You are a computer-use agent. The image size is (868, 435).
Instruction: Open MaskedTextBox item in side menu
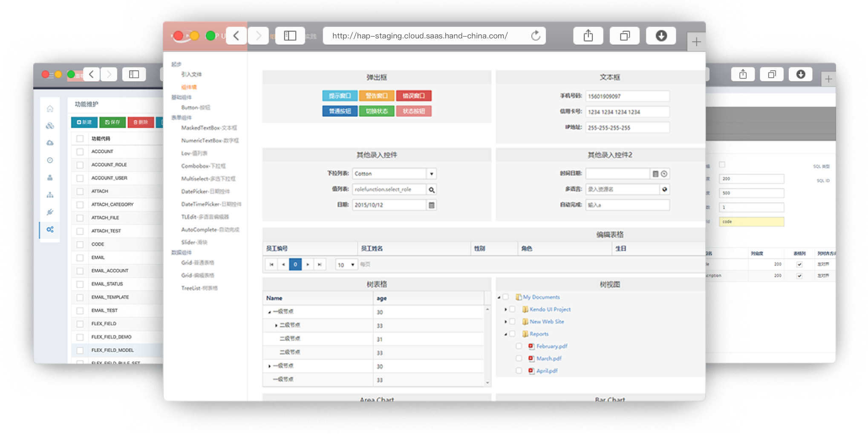pos(209,128)
